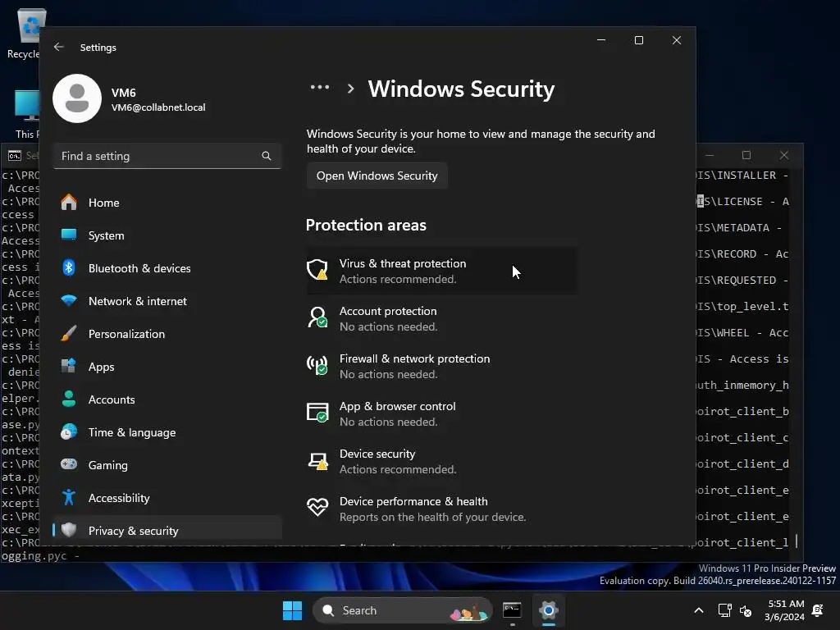Select the Privacy & security shield icon
The image size is (840, 630).
(69, 531)
